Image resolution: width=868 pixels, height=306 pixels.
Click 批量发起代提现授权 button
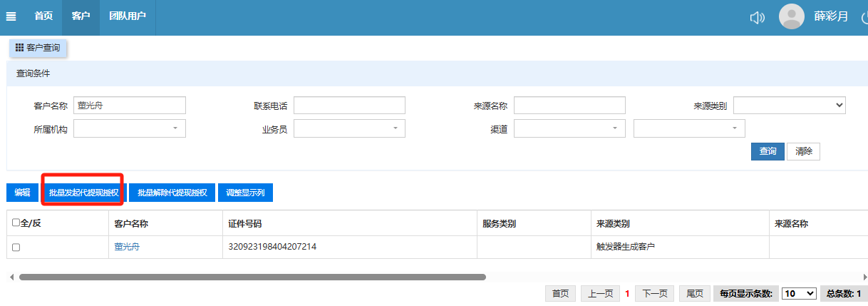[83, 193]
